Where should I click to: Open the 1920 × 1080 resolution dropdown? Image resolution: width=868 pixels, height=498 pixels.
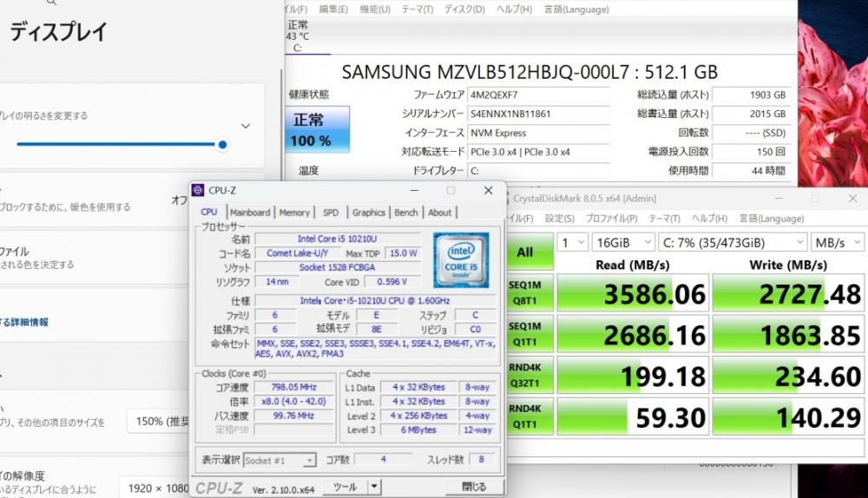tap(155, 488)
